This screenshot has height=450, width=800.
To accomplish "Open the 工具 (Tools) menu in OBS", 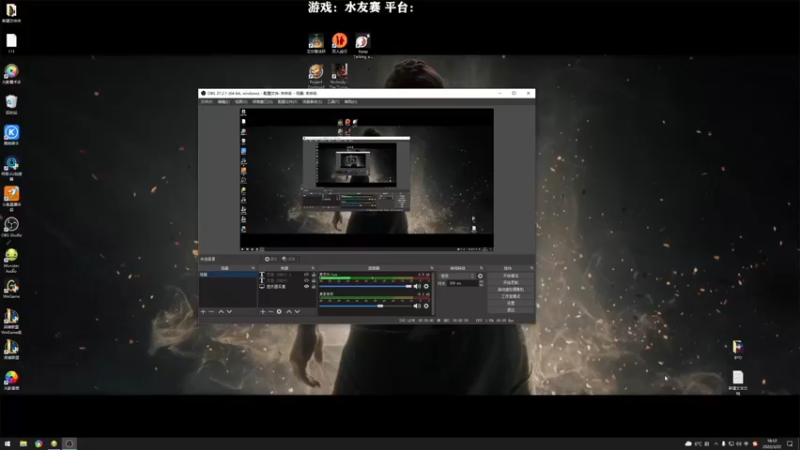I will click(333, 102).
